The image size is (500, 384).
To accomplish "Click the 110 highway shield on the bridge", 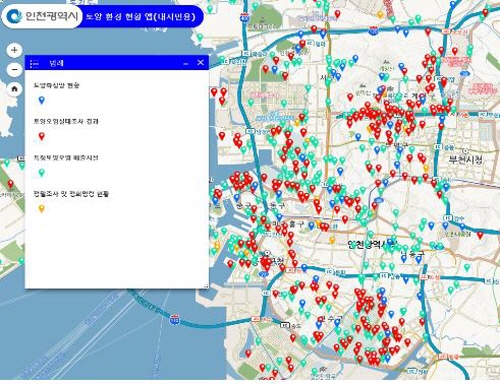I will click(x=174, y=319).
